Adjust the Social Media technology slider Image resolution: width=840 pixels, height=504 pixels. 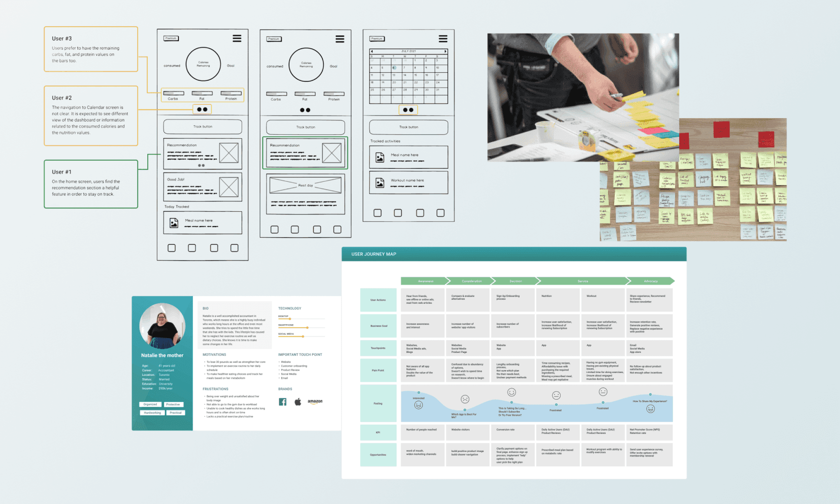[303, 336]
